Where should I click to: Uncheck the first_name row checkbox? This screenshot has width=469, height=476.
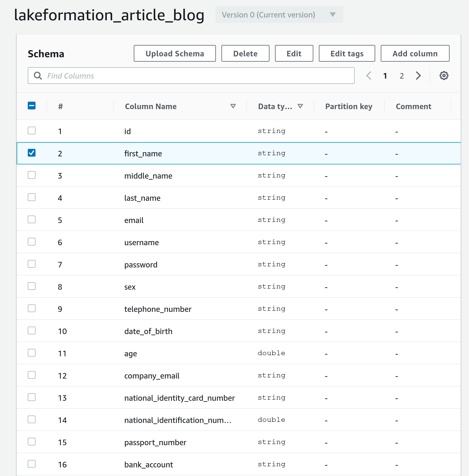pyautogui.click(x=32, y=153)
